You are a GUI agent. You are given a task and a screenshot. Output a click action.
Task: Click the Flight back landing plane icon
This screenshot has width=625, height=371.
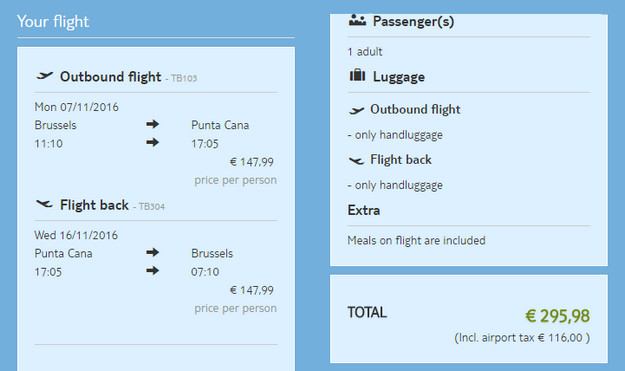[44, 204]
